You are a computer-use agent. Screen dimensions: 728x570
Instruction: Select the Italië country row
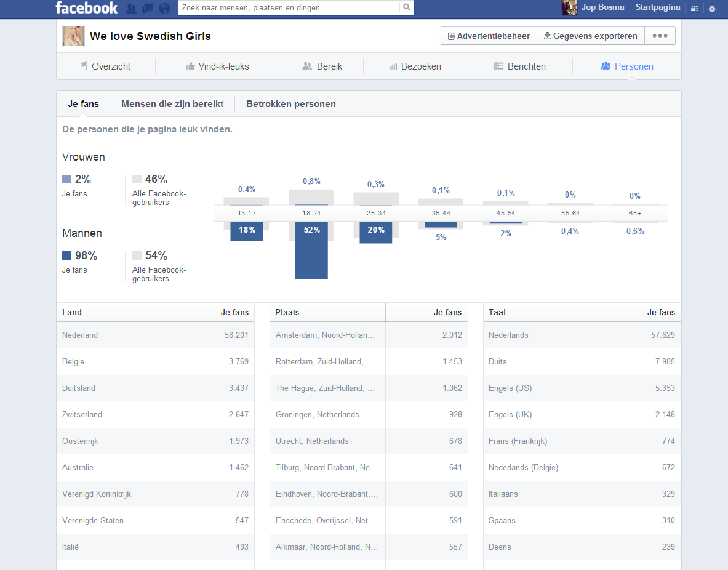pyautogui.click(x=156, y=547)
